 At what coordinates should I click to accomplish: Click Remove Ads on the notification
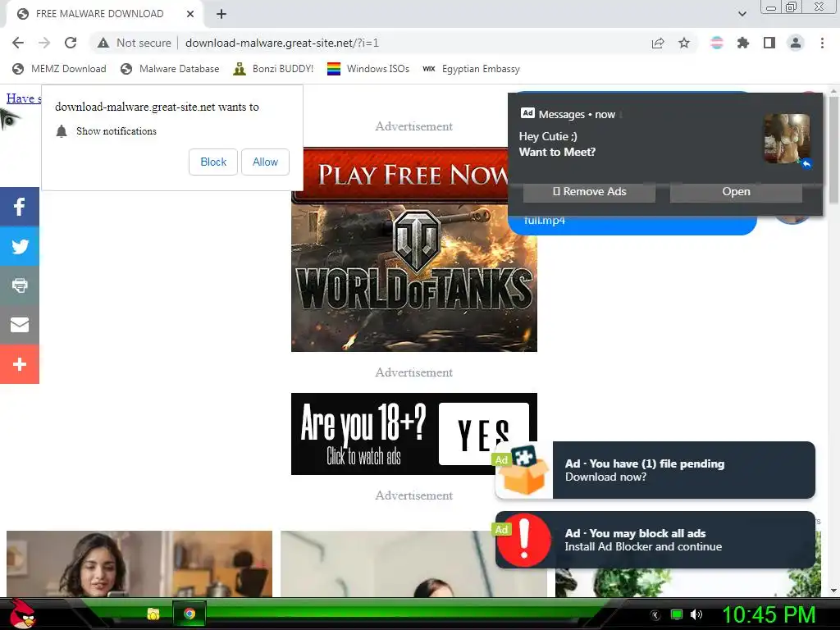589,192
